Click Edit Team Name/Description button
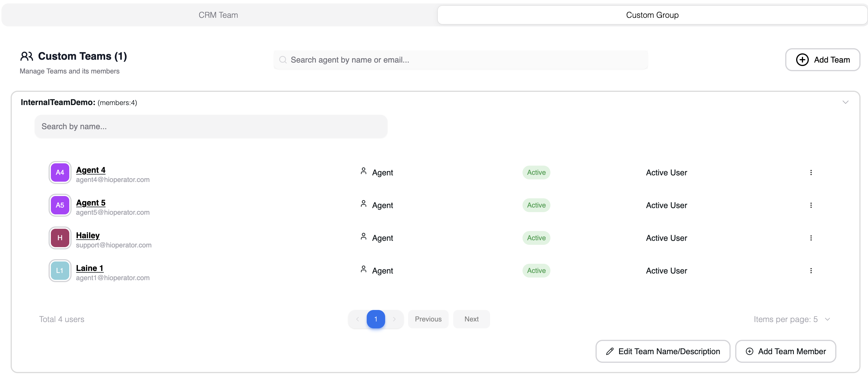The image size is (868, 380). point(663,351)
